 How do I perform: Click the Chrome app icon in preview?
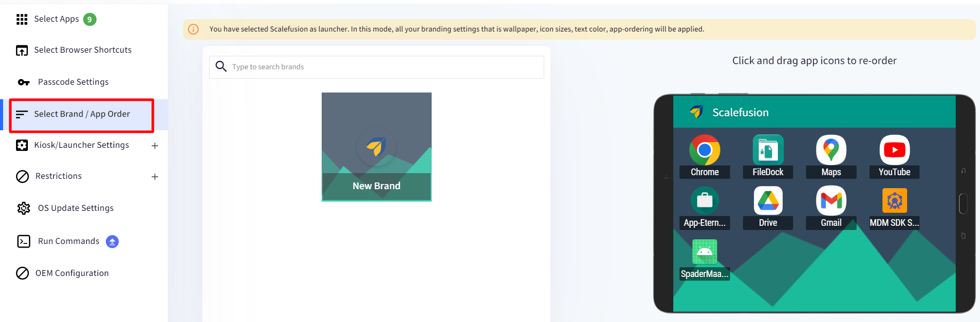coord(705,150)
